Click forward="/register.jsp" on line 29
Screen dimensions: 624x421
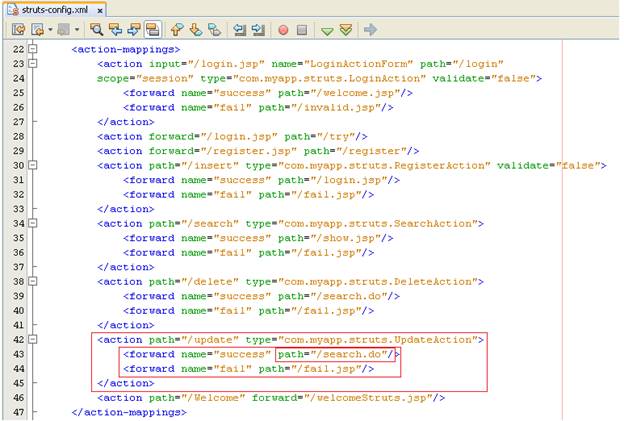point(223,151)
